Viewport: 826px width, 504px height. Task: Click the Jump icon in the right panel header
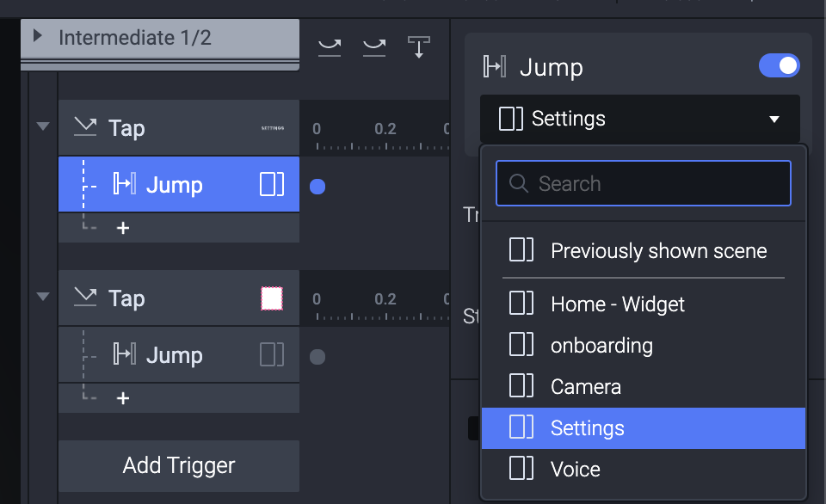coord(494,67)
